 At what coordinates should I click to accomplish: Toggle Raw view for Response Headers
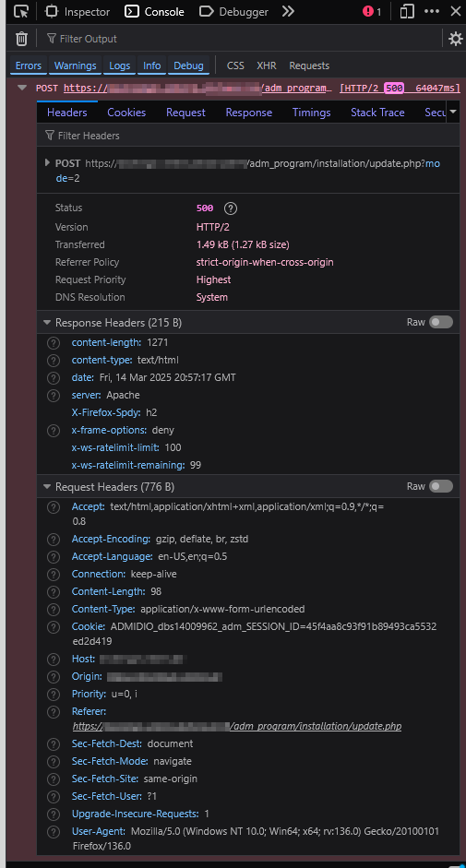pos(441,322)
